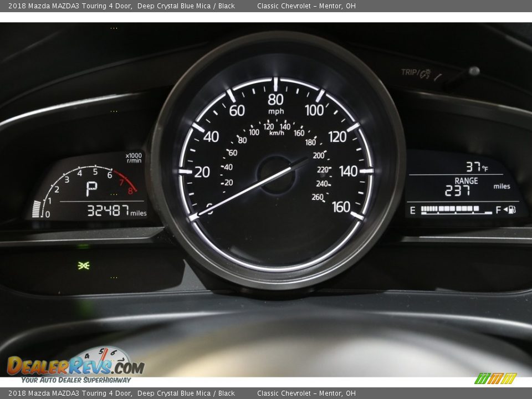Click the TRIP reset stalk button
This screenshot has width=532, height=399.
474,71
